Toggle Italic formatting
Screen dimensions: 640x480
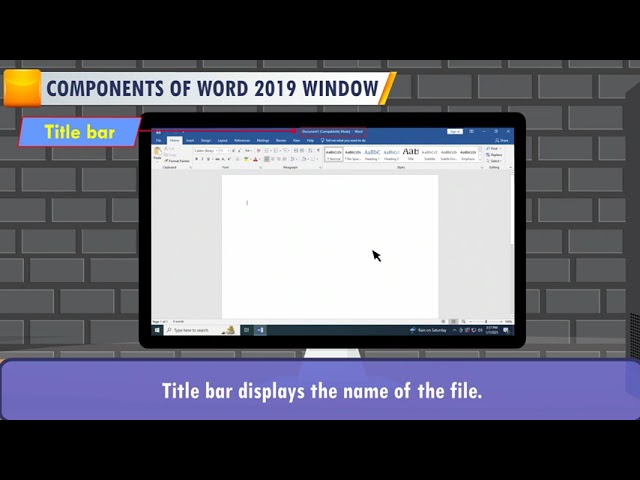[x=202, y=159]
